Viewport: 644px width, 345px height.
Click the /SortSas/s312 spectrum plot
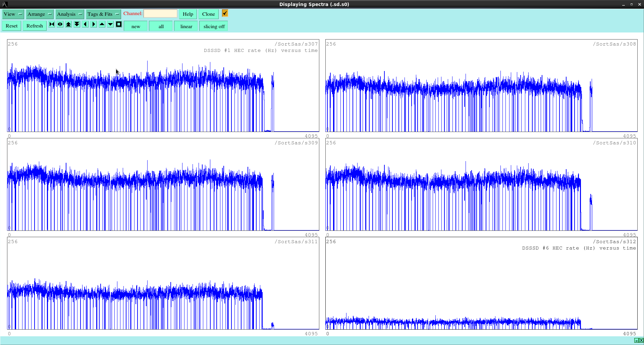481,283
